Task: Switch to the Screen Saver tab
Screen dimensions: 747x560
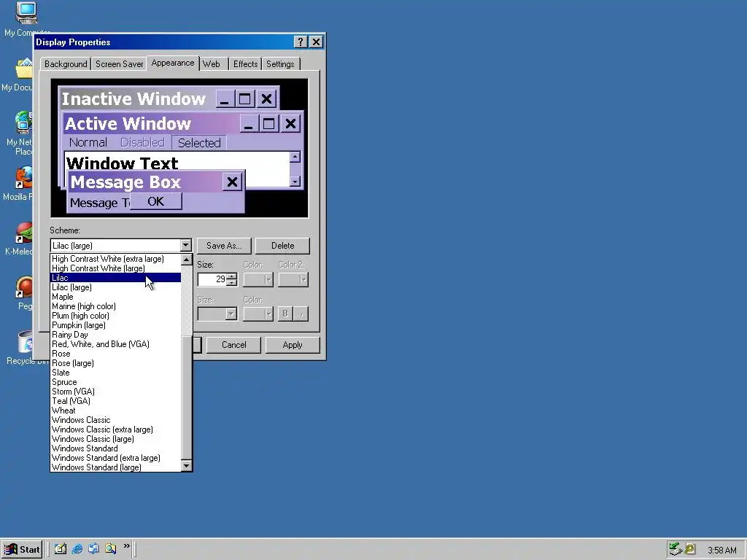Action: click(119, 64)
